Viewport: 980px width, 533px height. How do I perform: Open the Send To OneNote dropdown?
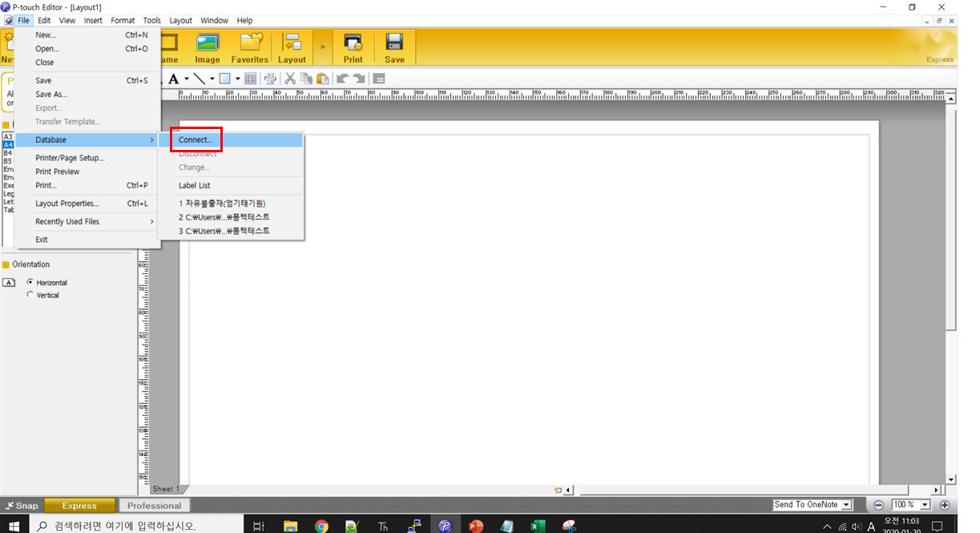(847, 505)
